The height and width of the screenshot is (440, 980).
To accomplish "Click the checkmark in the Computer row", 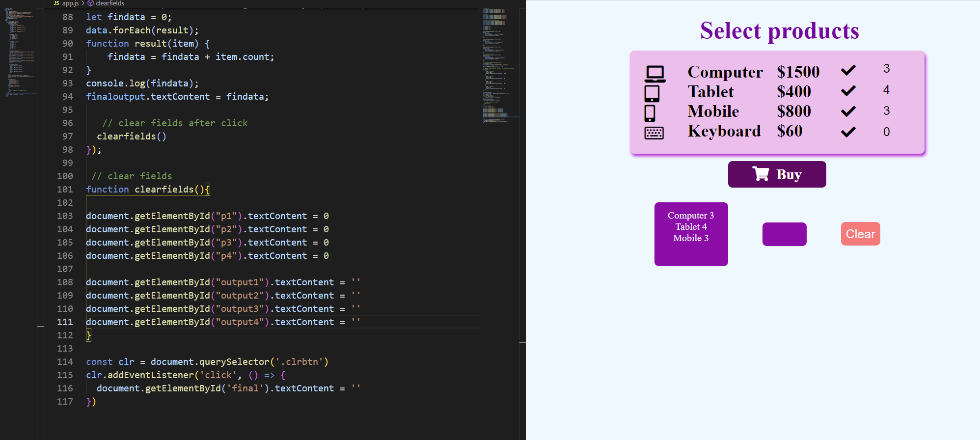I will 848,70.
